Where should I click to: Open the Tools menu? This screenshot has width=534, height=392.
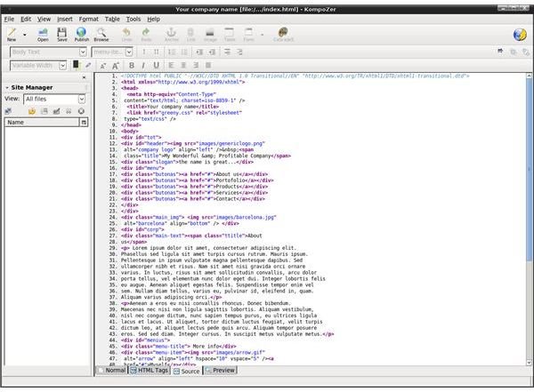[133, 19]
